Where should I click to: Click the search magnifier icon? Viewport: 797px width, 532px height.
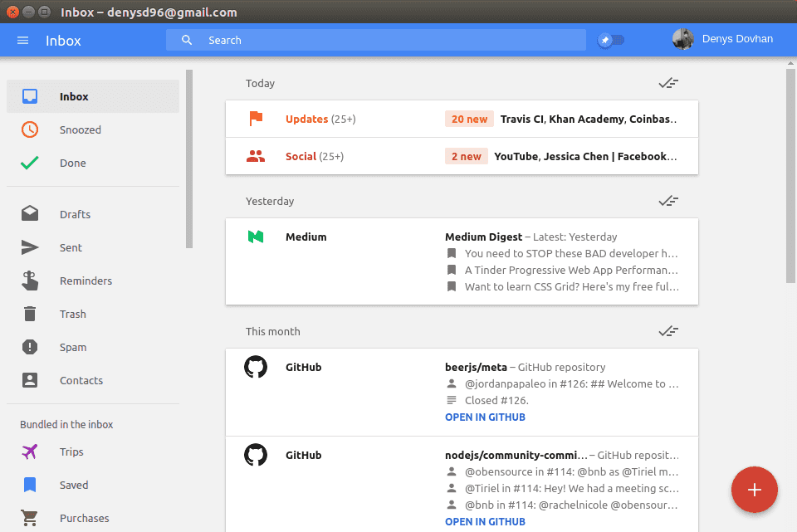point(187,40)
